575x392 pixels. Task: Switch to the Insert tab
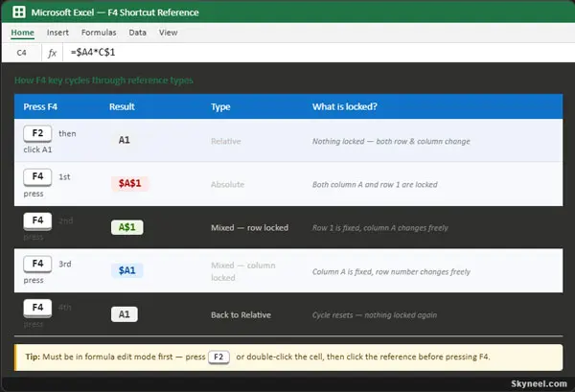click(57, 33)
